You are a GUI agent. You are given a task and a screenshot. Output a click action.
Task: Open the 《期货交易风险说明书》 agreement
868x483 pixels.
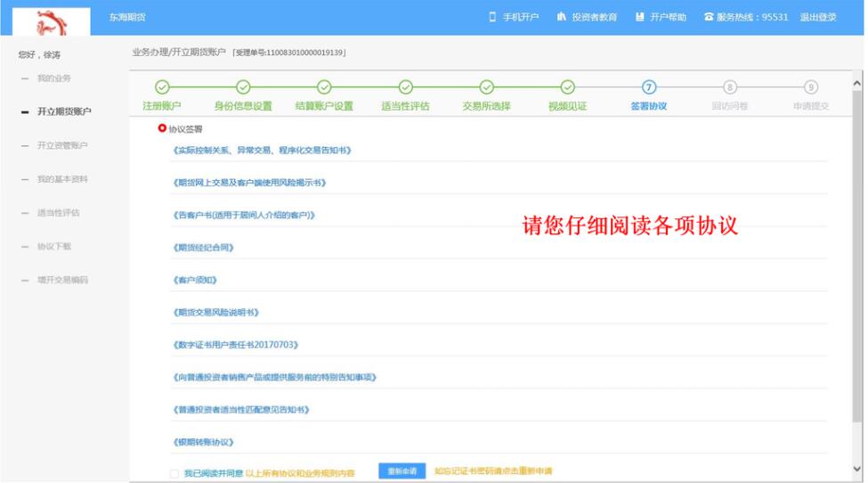(x=216, y=313)
